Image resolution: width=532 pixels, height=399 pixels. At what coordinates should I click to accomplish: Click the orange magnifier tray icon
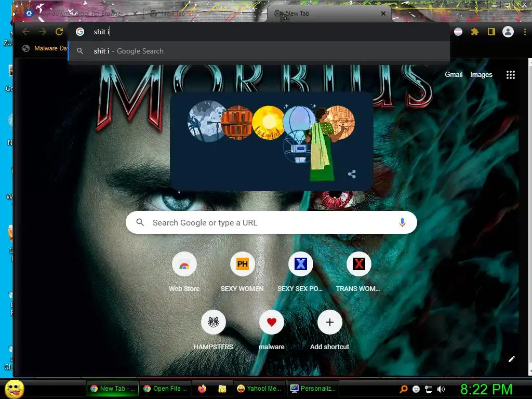point(404,389)
